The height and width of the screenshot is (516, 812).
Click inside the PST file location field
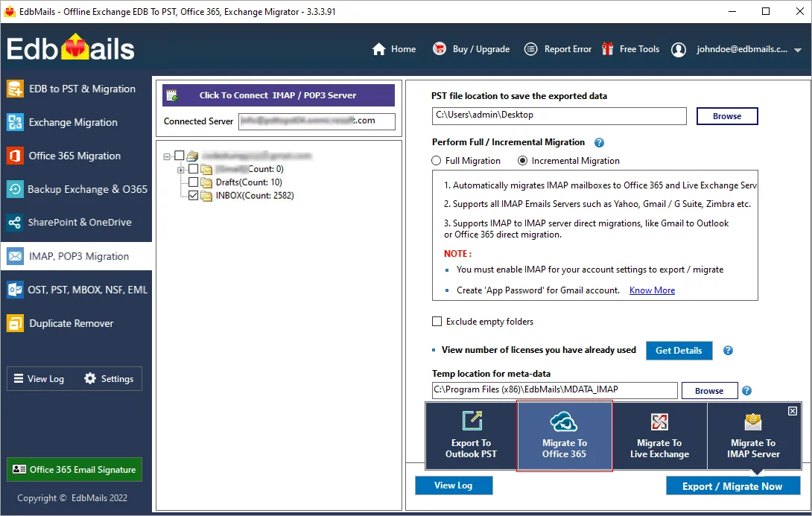pyautogui.click(x=559, y=115)
